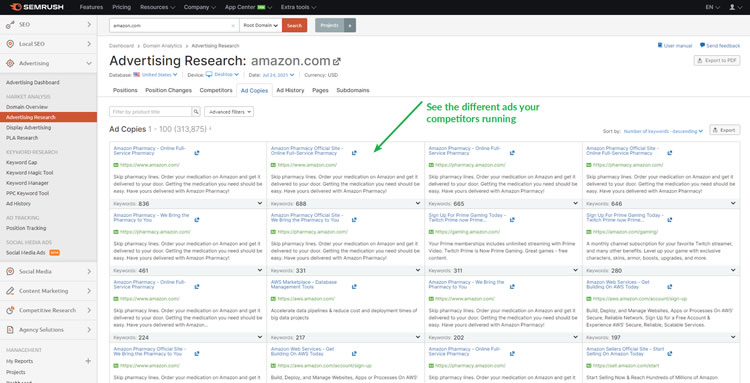Open the Advanced filters dropdown

229,112
